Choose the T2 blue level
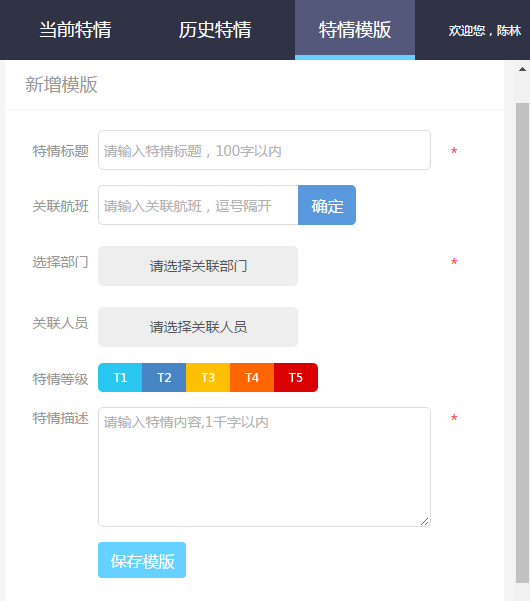 click(164, 378)
